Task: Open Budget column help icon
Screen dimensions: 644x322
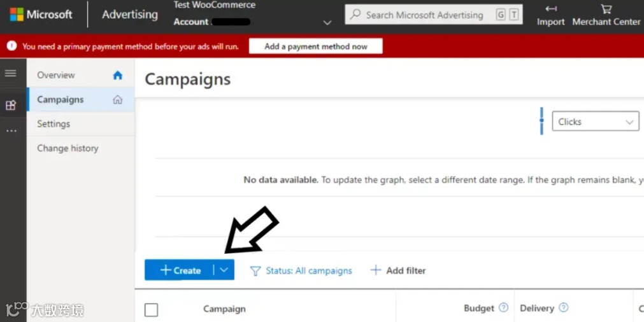Action: click(x=503, y=307)
